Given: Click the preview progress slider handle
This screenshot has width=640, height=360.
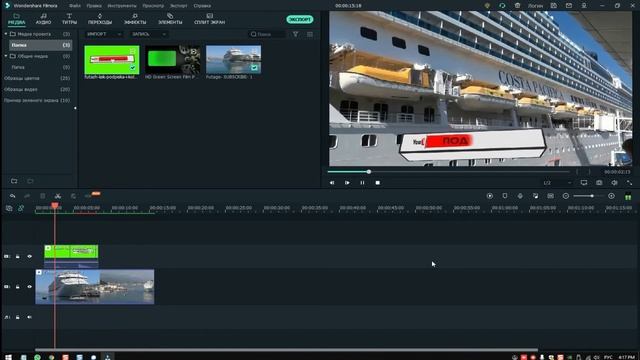Looking at the screenshot, I should 369,172.
